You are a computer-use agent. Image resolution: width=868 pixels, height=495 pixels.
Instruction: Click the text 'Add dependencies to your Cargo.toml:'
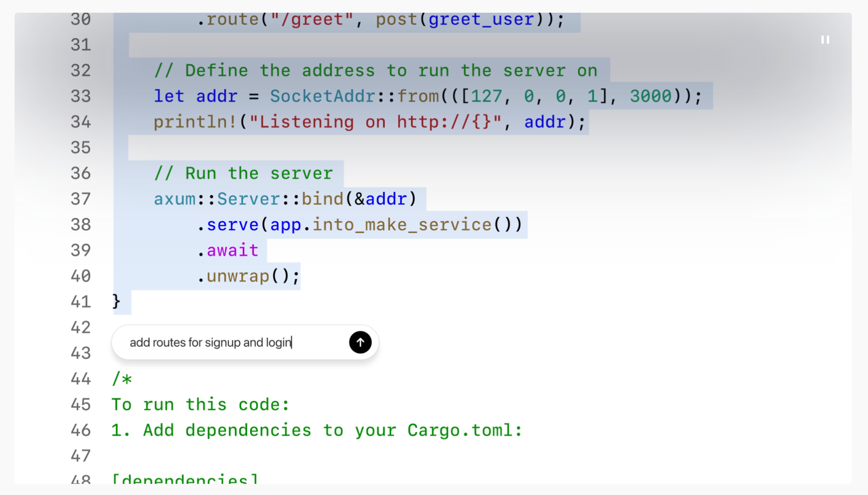[x=333, y=430]
